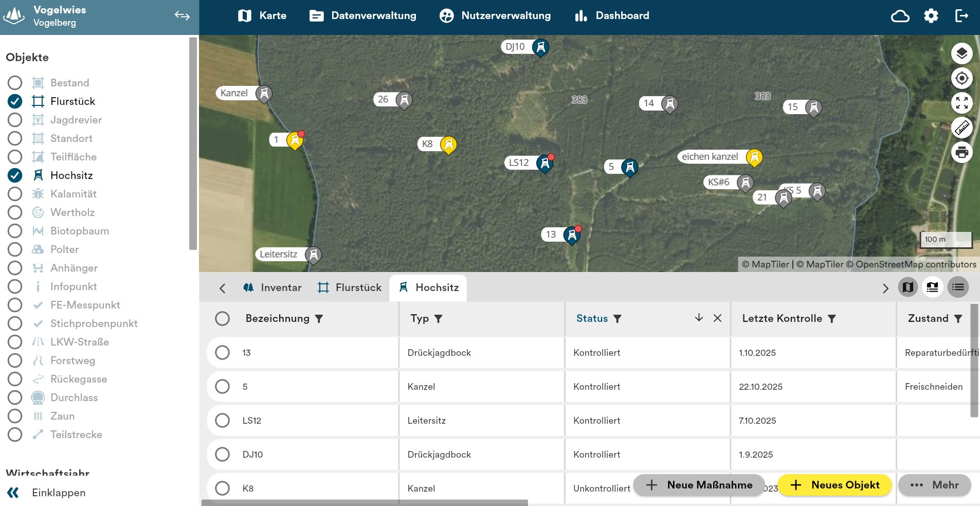
Task: Click the Neue Maßnahme button
Action: pos(699,485)
